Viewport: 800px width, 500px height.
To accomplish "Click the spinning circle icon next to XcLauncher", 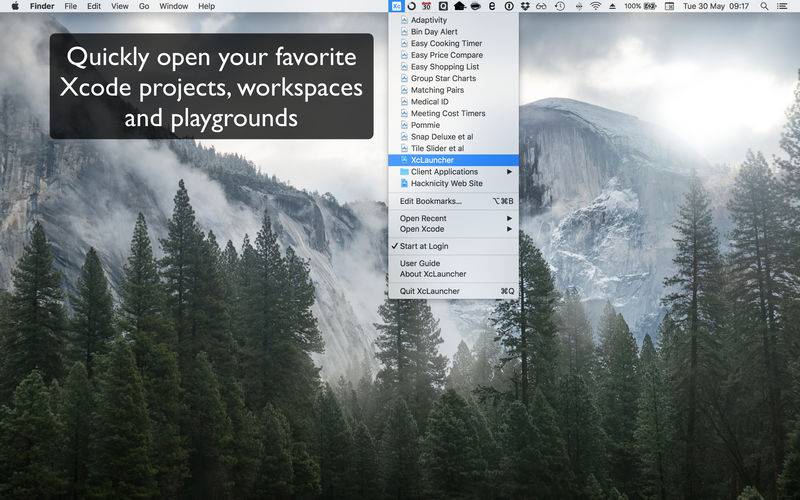I will click(x=411, y=6).
